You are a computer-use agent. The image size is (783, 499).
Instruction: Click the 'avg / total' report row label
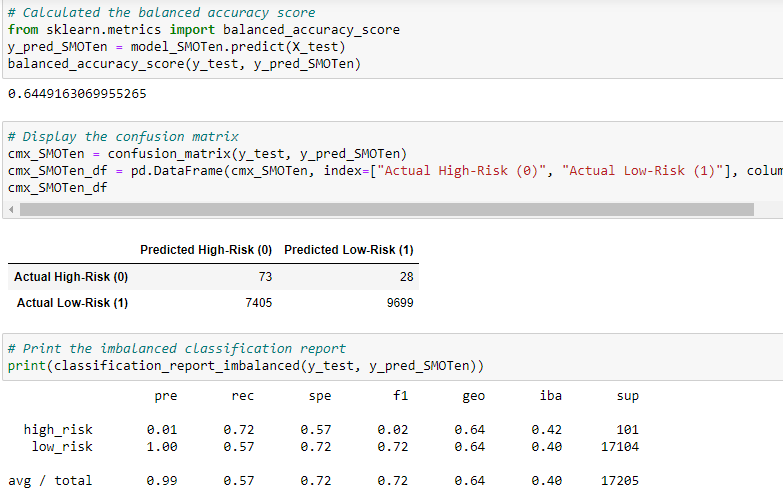[x=50, y=481]
